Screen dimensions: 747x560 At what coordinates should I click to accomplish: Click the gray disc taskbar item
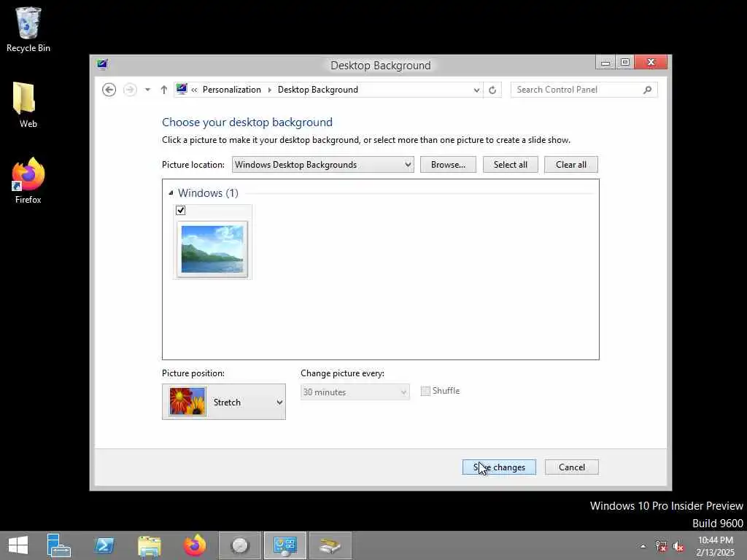pos(239,545)
